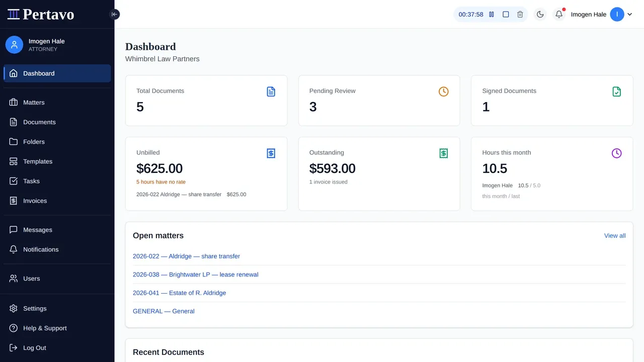The height and width of the screenshot is (362, 644).
Task: Open Messages in the sidebar
Action: pos(57,230)
